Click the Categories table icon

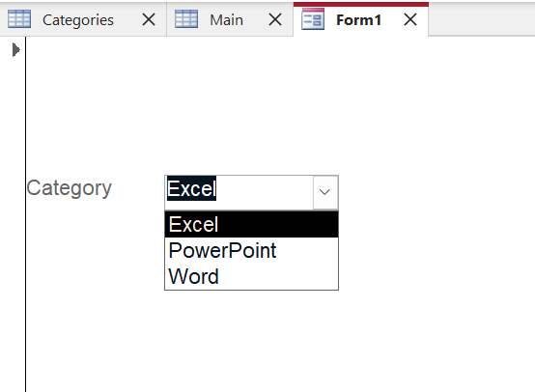(x=19, y=19)
